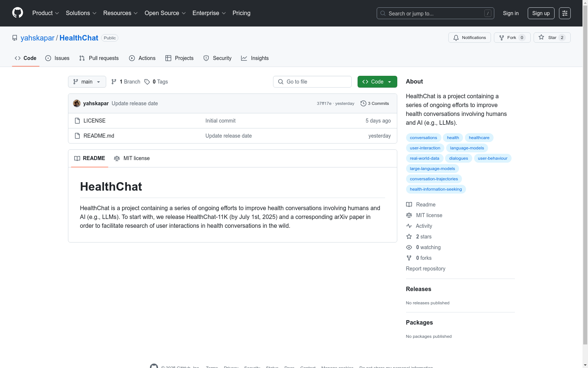Select the 'language-models' topic tag
The height and width of the screenshot is (368, 588).
coord(467,148)
